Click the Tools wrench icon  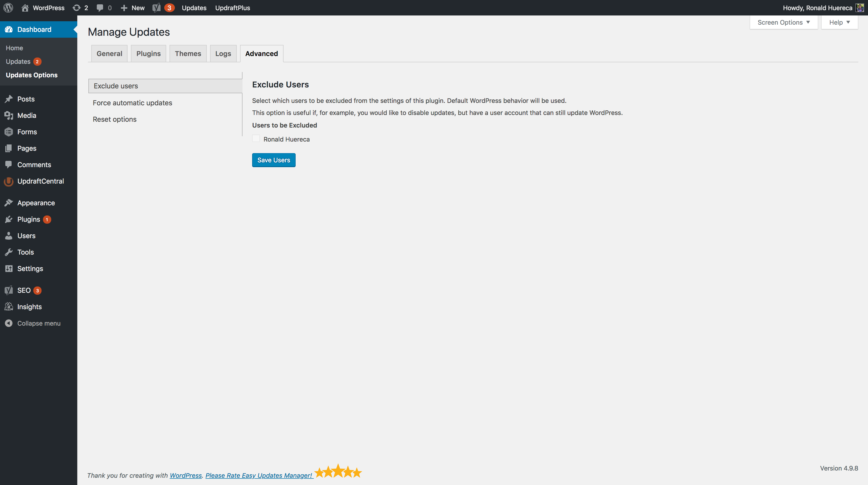pos(9,252)
